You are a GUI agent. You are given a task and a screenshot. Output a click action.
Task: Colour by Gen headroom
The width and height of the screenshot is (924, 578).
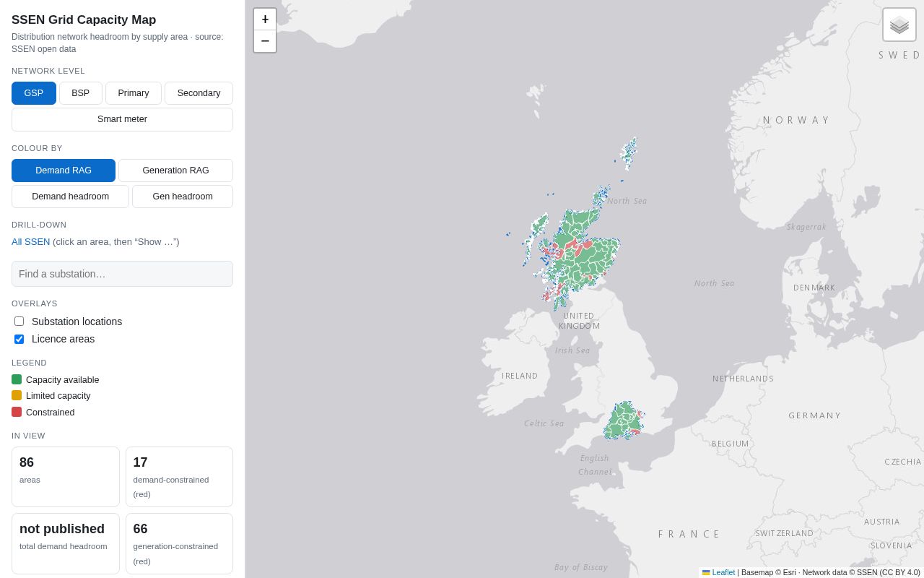coord(183,197)
